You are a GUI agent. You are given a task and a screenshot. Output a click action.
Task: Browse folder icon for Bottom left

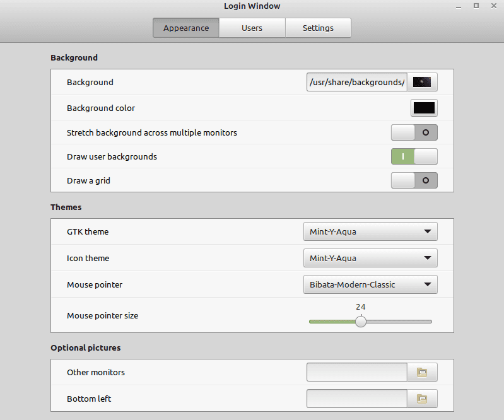tap(422, 399)
